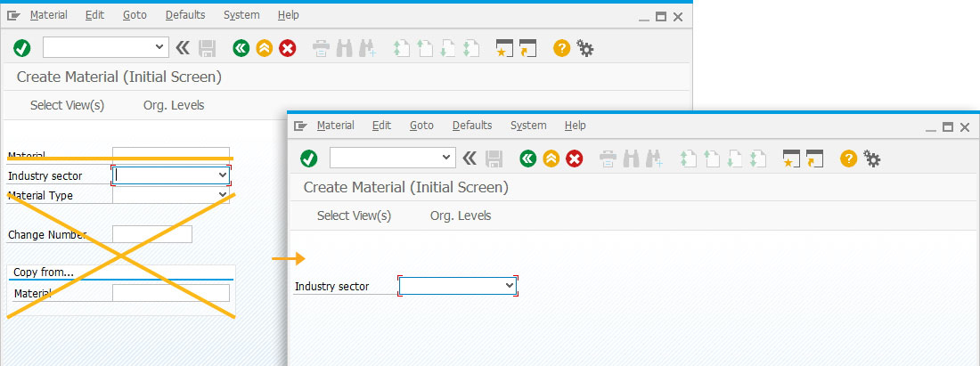The image size is (980, 366).
Task: Click the Find binoculars icon in the back window
Action: 345,49
